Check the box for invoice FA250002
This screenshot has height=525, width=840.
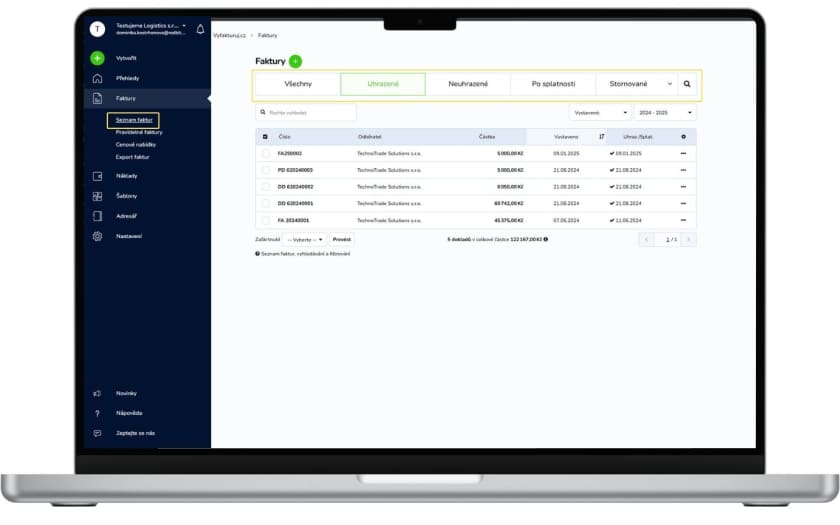266,154
